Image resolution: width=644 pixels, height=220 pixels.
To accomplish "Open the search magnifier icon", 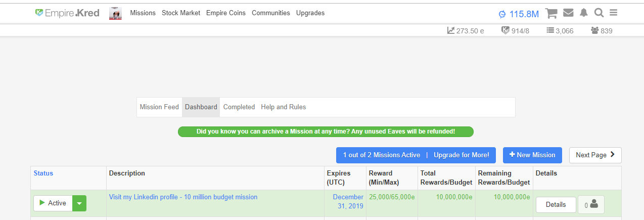I will click(599, 13).
